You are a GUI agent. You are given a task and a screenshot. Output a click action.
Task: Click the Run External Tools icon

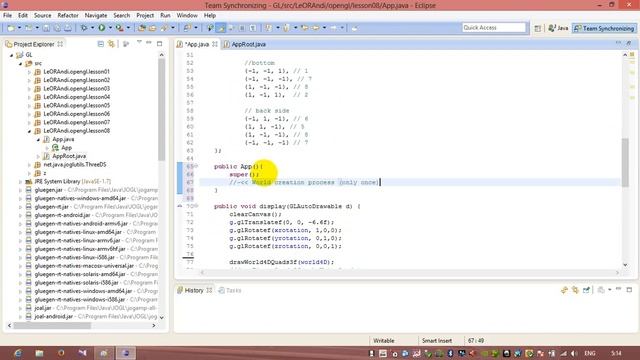(x=119, y=28)
